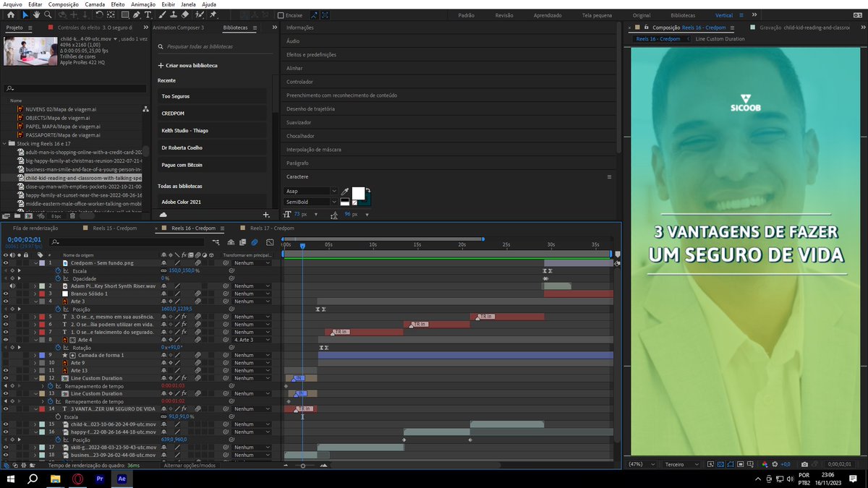This screenshot has height=488, width=868.
Task: Switch to the Aprendizado workspace
Action: (548, 15)
